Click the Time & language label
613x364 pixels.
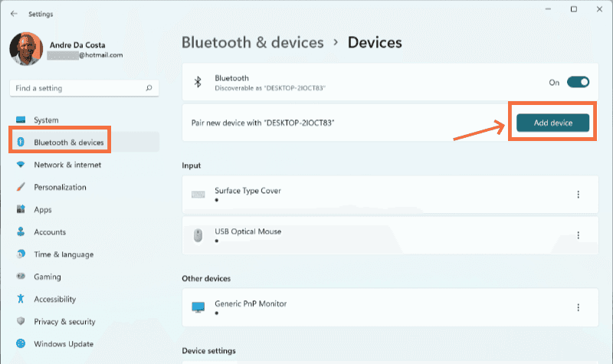click(64, 254)
